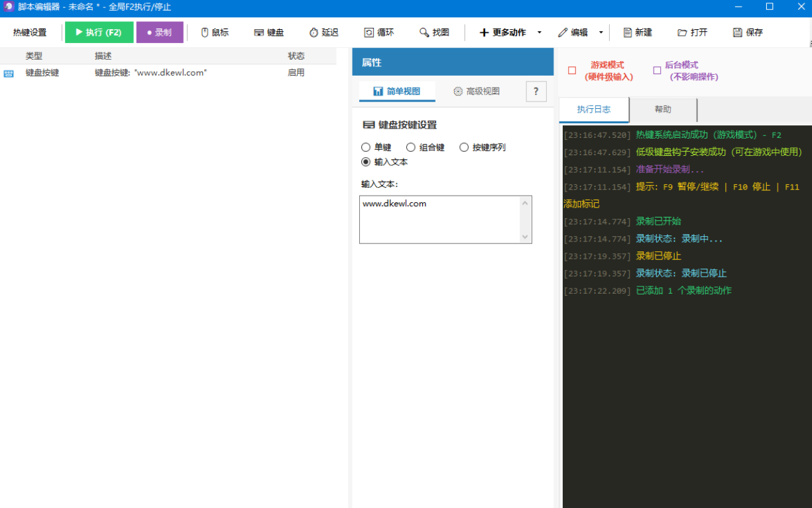The height and width of the screenshot is (508, 812).
Task: Open a script file with 打开
Action: tap(692, 32)
